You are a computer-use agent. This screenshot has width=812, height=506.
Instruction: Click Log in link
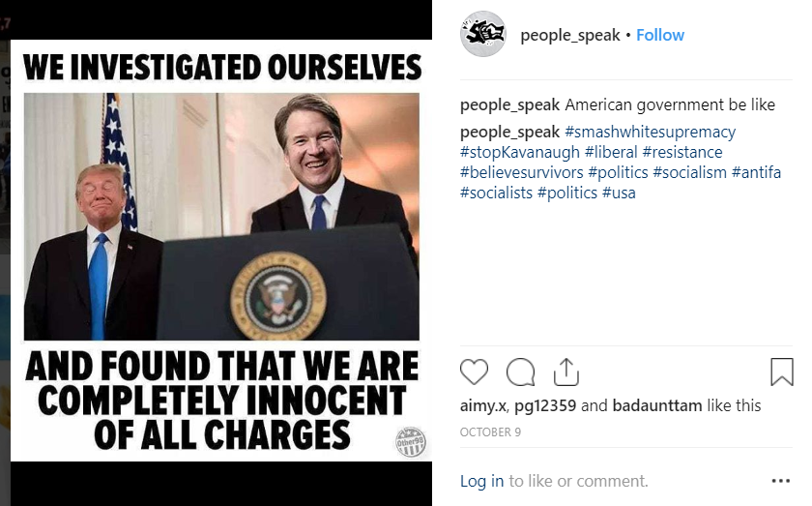tap(481, 481)
